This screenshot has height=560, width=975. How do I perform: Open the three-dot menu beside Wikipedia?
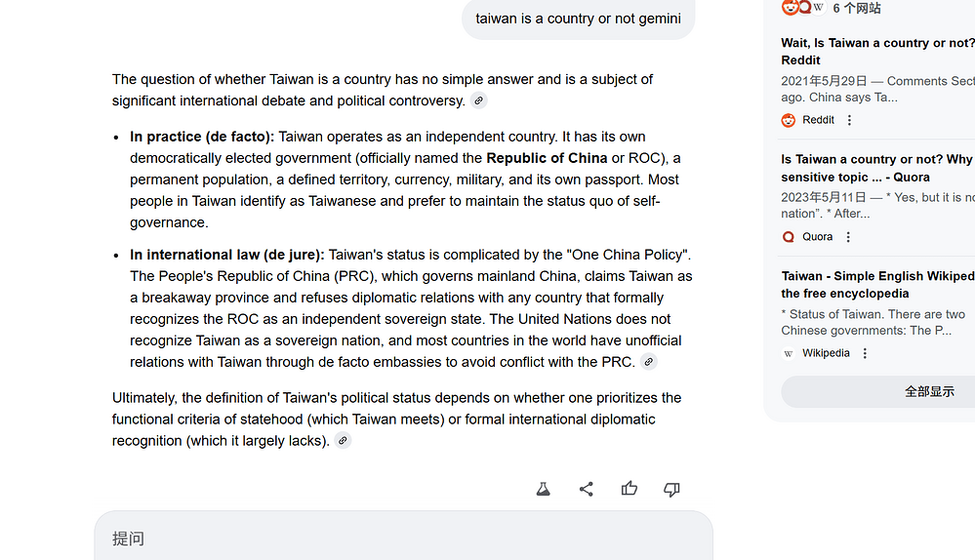[x=865, y=353]
